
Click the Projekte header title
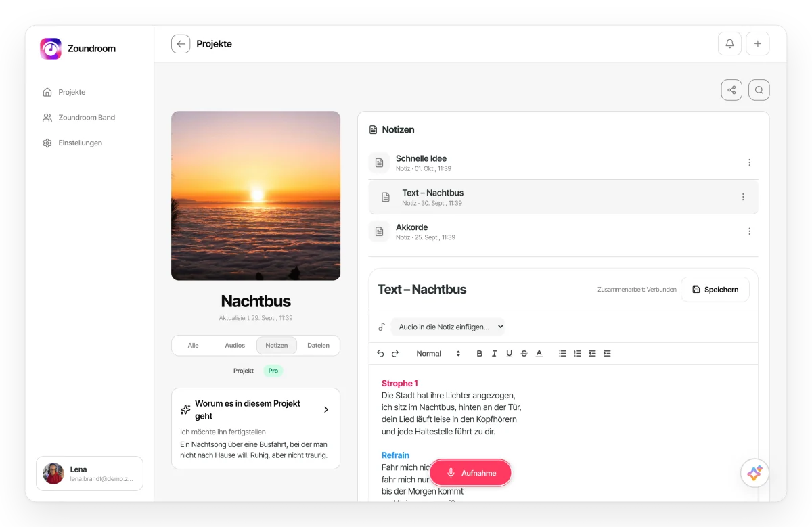pyautogui.click(x=215, y=44)
